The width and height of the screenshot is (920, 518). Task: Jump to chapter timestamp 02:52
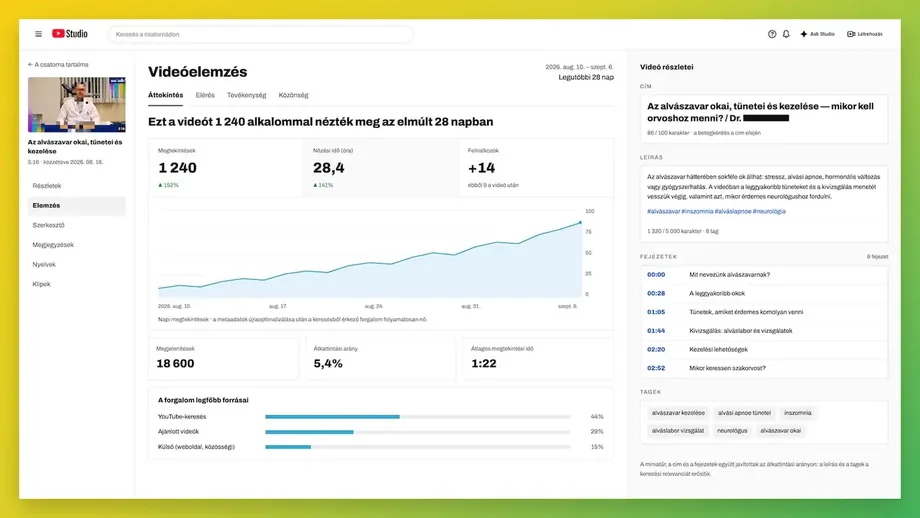tap(656, 368)
